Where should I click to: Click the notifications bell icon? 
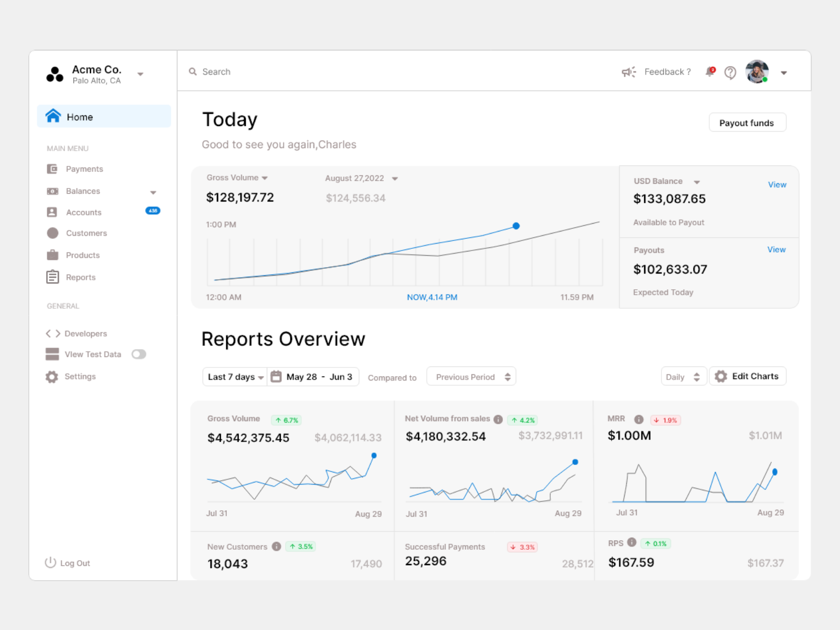point(709,72)
